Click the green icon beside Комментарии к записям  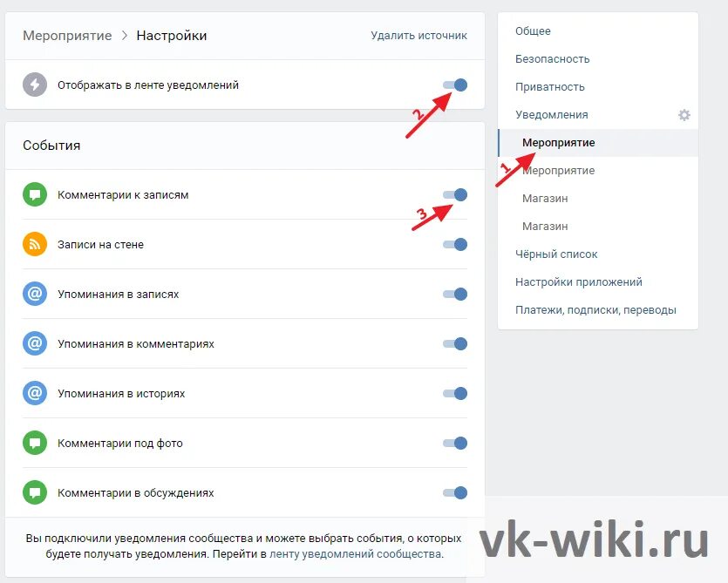(x=35, y=195)
